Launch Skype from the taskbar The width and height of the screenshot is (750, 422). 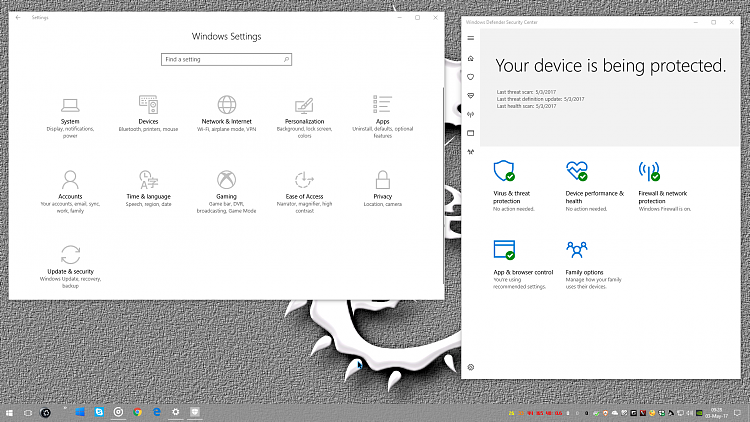(99, 412)
